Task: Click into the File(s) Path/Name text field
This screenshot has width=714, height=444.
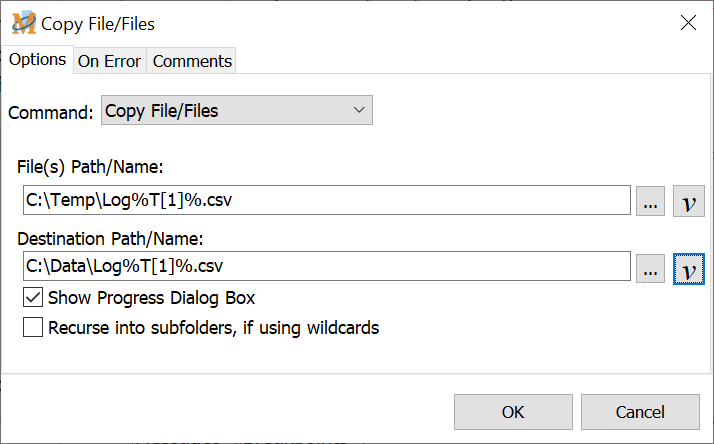Action: 327,201
